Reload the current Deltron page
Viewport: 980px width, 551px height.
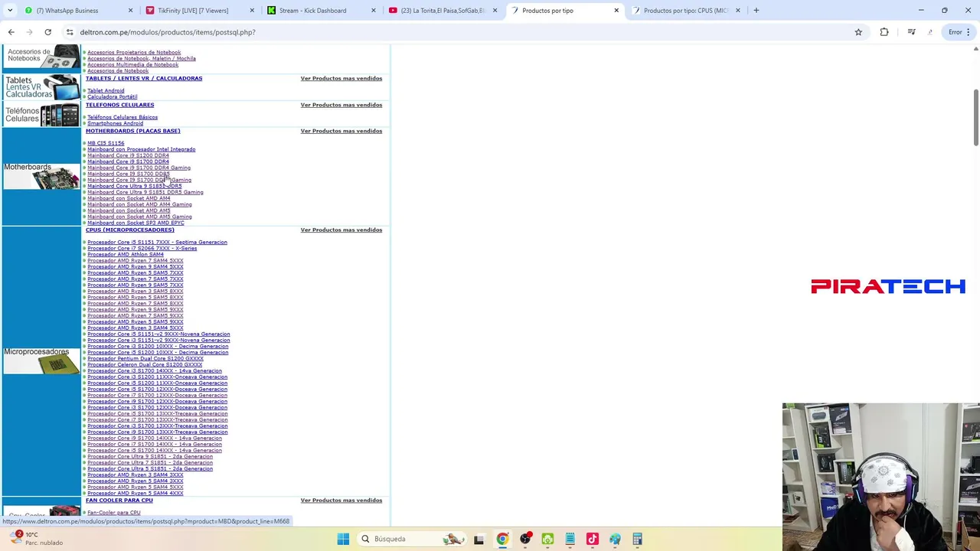(x=47, y=32)
